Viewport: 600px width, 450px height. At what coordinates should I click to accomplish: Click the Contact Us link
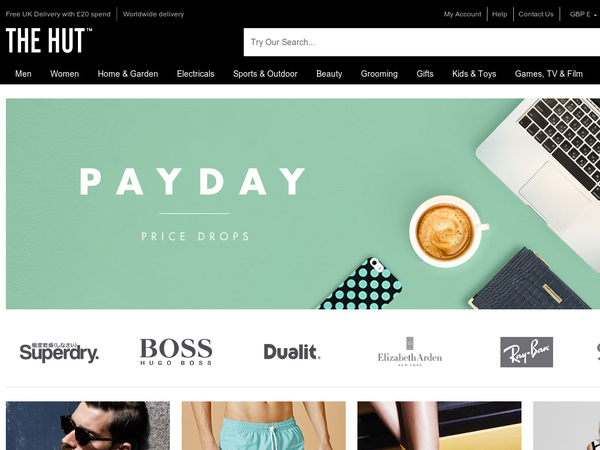[536, 14]
